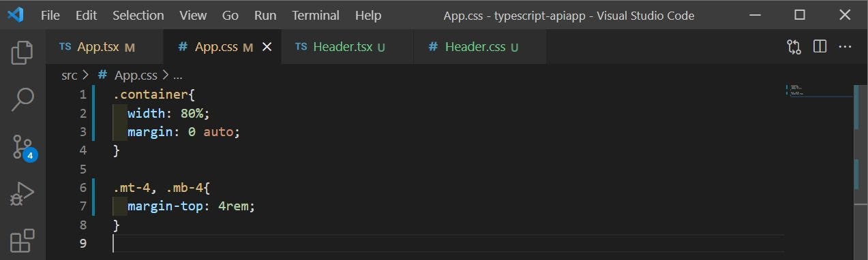Open the Terminal menu
Viewport: 868px width, 260px height.
click(x=316, y=15)
